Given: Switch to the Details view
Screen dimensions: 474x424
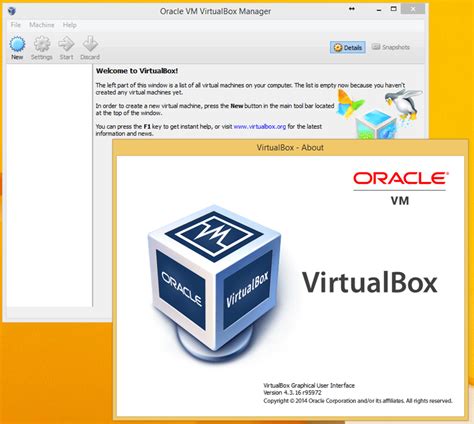Looking at the screenshot, I should (x=348, y=47).
